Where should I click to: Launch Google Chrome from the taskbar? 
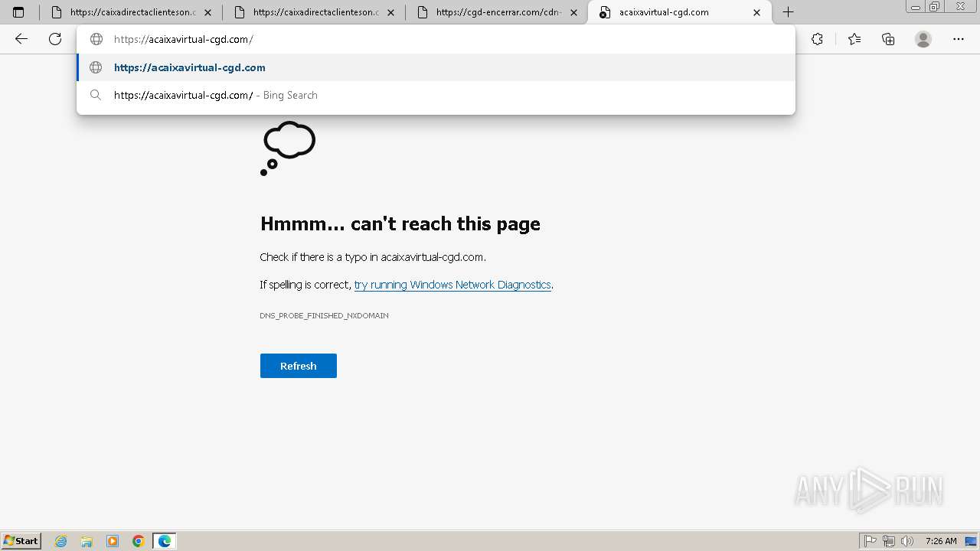click(139, 541)
